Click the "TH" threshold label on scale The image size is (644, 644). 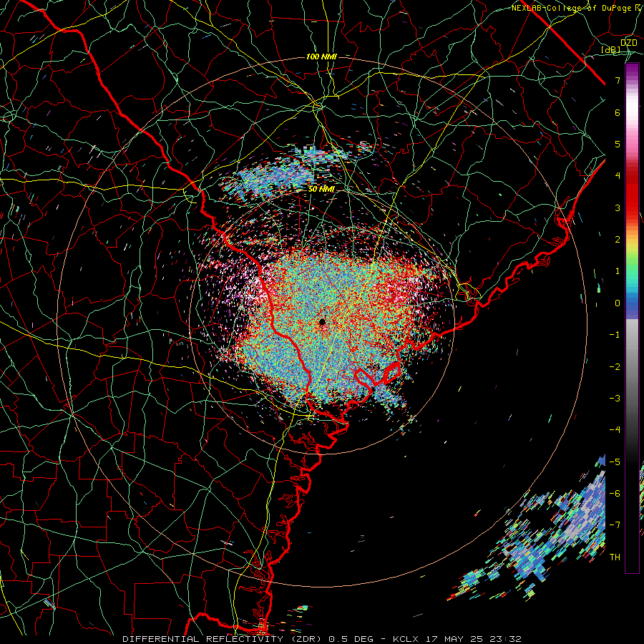tap(615, 557)
